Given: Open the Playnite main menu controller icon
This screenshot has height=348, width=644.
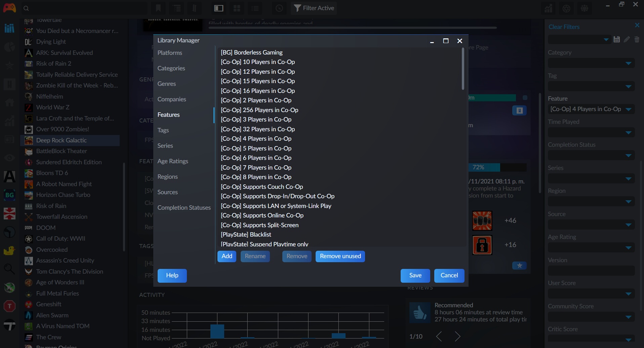Looking at the screenshot, I should tap(9, 8).
